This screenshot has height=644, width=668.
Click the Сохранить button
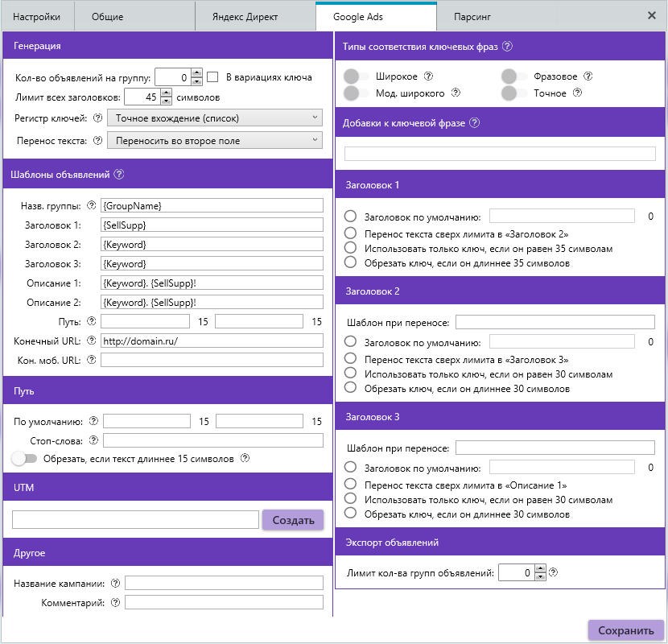pos(625,630)
